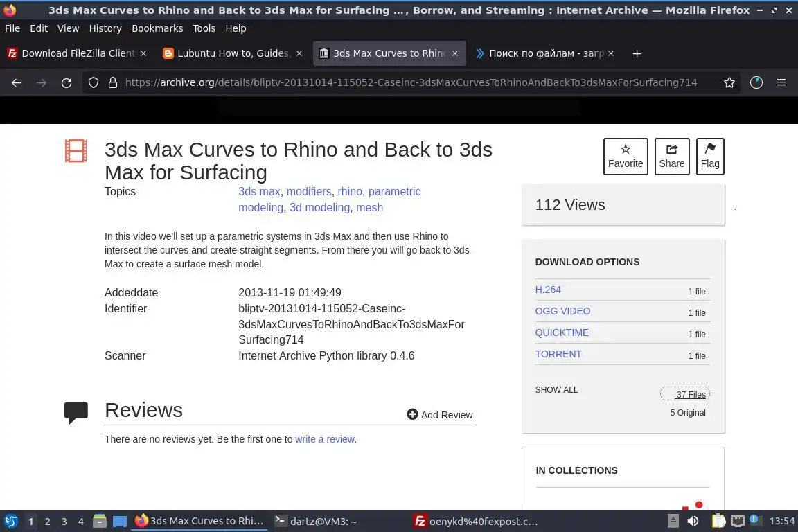This screenshot has height=532, width=798.
Task: Open the rhino topic link
Action: [x=350, y=191]
